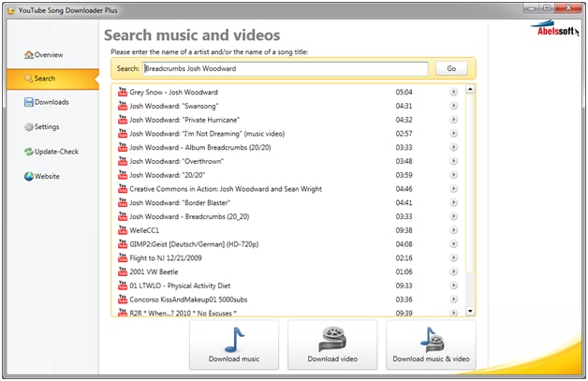Preview play WelleCC1 result
This screenshot has height=381, width=588.
click(x=453, y=230)
